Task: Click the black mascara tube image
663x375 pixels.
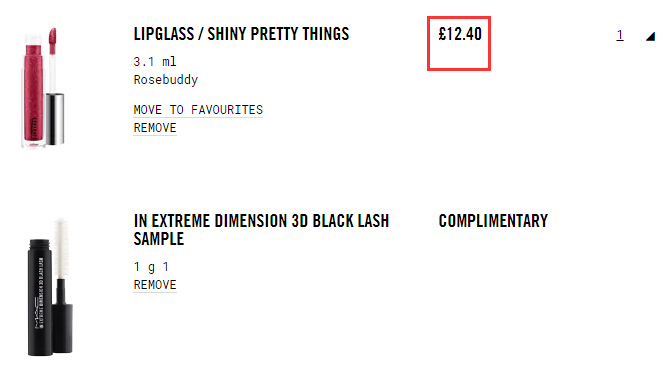Action: (40, 297)
